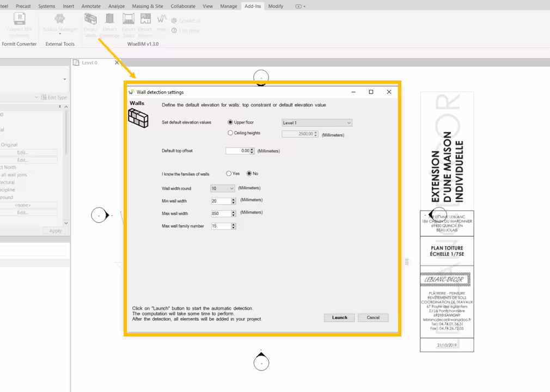Switch to the Modify ribbon tab

[x=276, y=6]
